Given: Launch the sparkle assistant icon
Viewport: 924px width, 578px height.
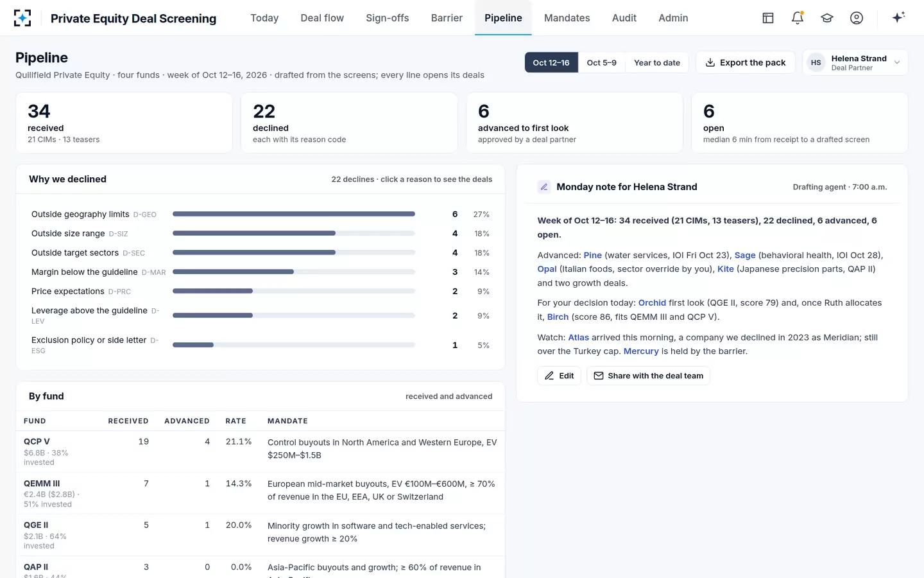Looking at the screenshot, I should (898, 17).
